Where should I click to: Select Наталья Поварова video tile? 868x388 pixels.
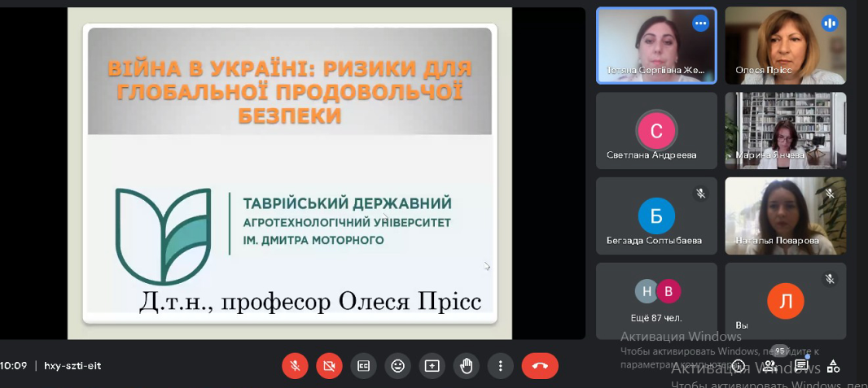(786, 216)
